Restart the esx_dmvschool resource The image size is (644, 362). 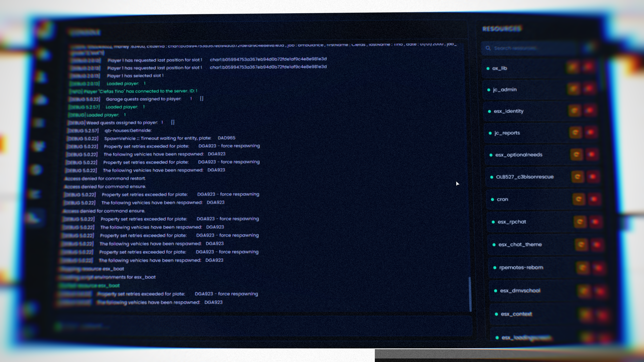coord(584,291)
